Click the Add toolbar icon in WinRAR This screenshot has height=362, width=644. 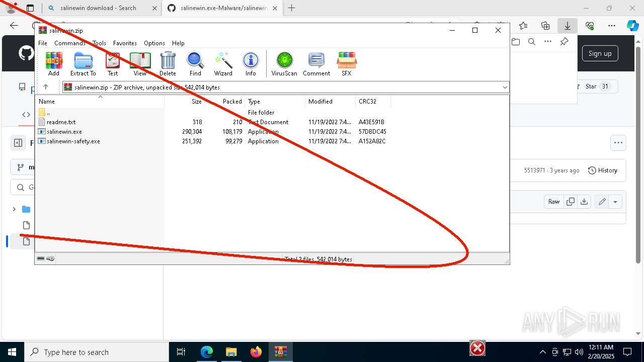[54, 63]
